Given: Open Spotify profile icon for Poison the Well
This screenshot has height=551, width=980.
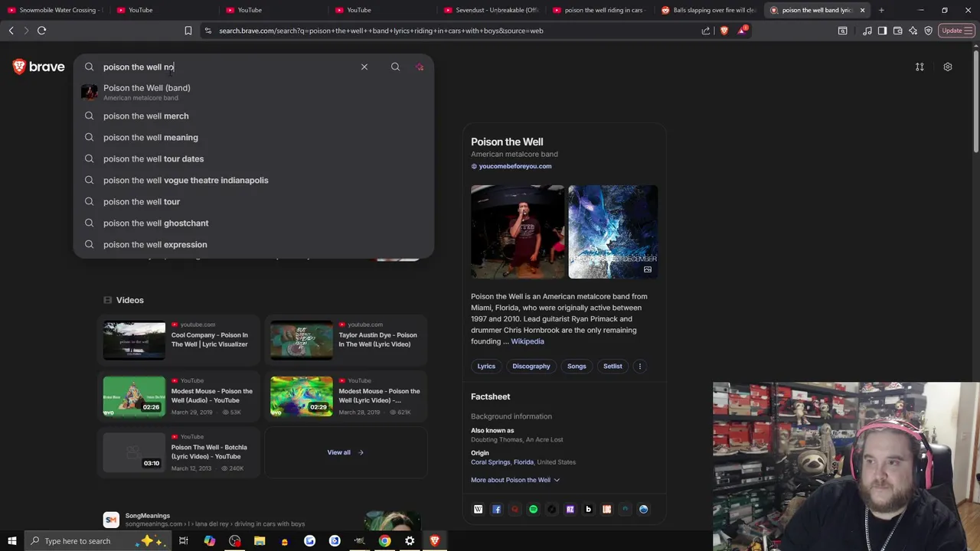Looking at the screenshot, I should pos(534,509).
